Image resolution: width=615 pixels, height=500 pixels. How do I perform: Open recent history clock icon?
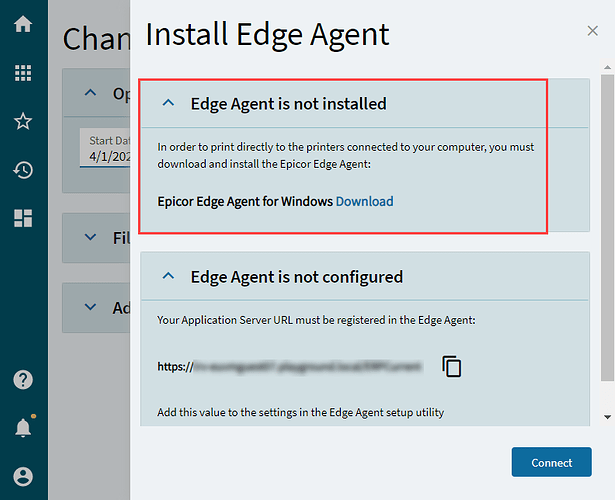(x=23, y=170)
